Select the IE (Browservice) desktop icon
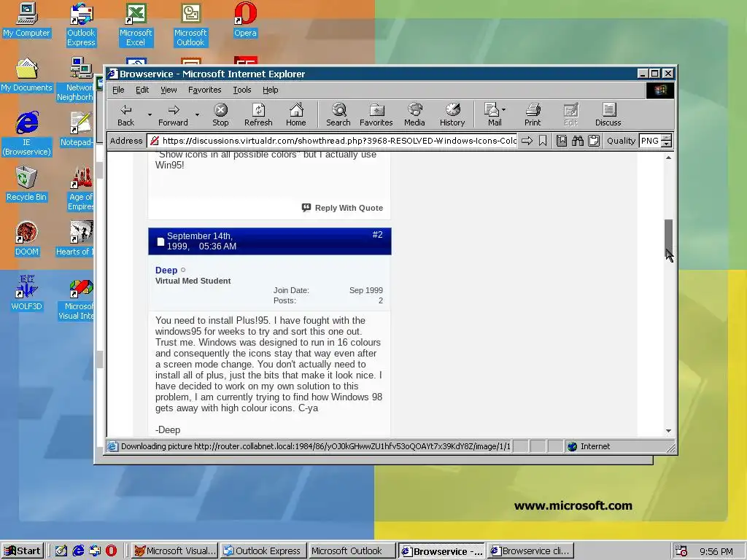This screenshot has width=747, height=560. tap(26, 134)
